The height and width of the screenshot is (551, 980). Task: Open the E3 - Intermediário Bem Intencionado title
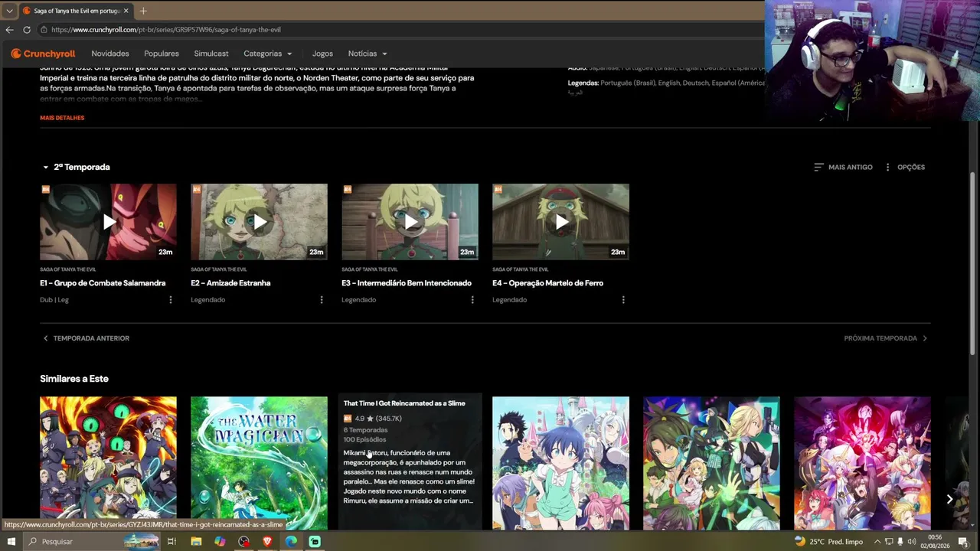(x=407, y=283)
